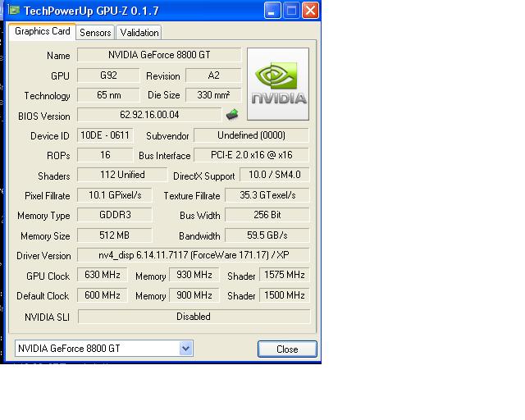Switch to the Sensors tab
The image size is (525, 420).
coord(95,33)
